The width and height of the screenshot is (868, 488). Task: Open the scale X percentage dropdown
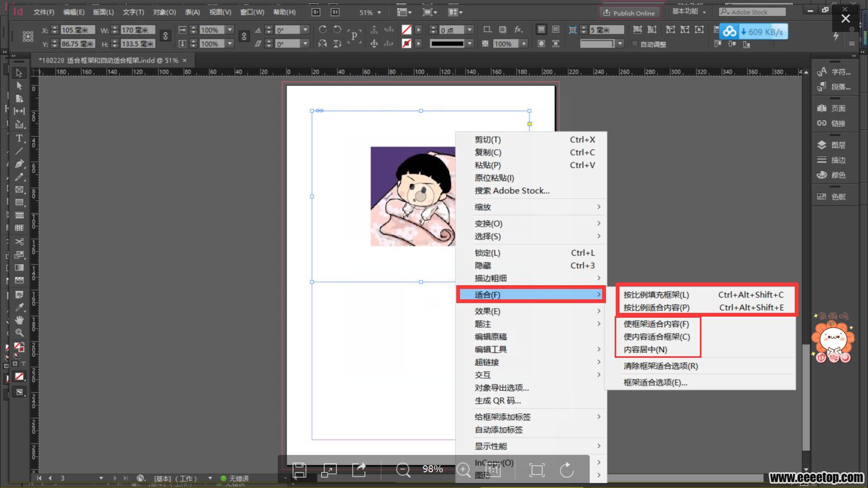(230, 29)
